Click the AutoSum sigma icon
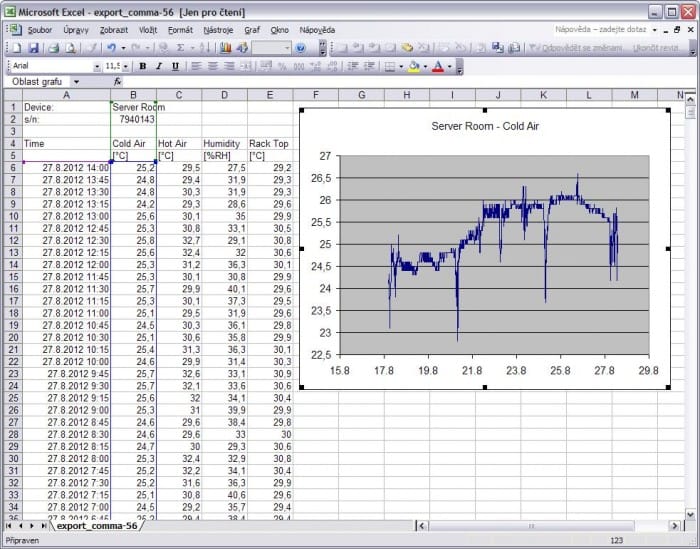The width and height of the screenshot is (700, 549). 180,48
